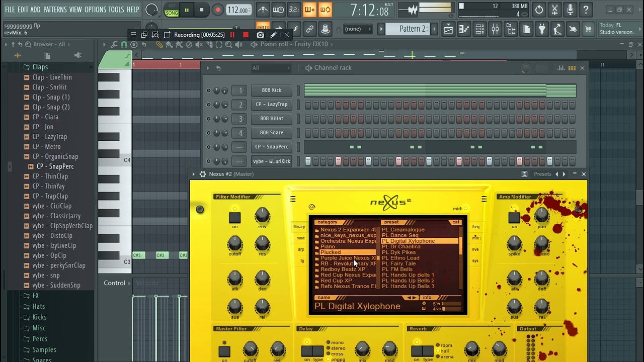This screenshot has height=362, width=644.
Task: Select the vybe - CiciClap sample
Action: [52, 206]
